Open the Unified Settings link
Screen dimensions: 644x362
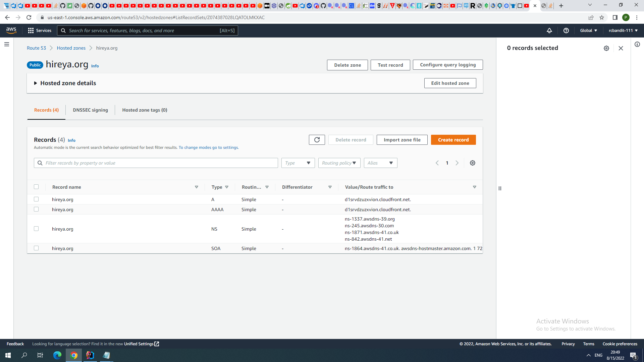click(142, 344)
